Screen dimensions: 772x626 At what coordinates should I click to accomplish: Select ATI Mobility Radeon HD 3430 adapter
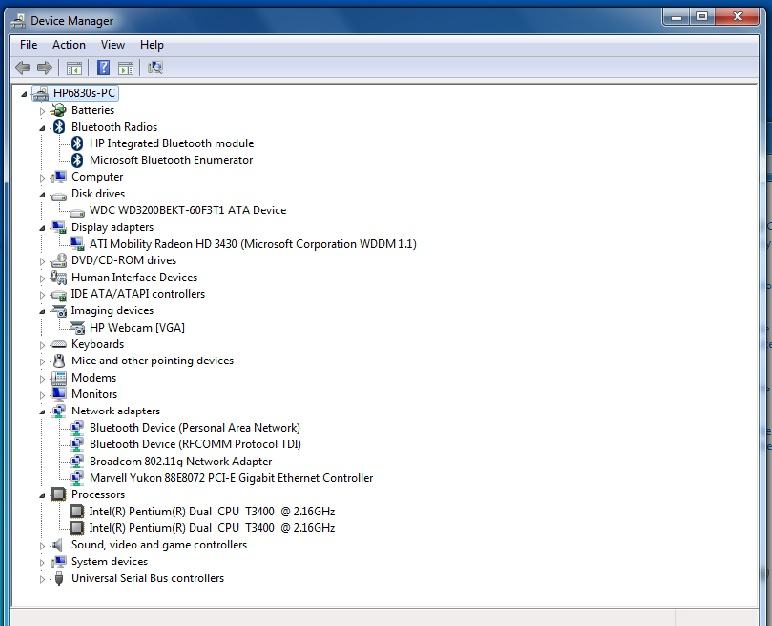253,244
